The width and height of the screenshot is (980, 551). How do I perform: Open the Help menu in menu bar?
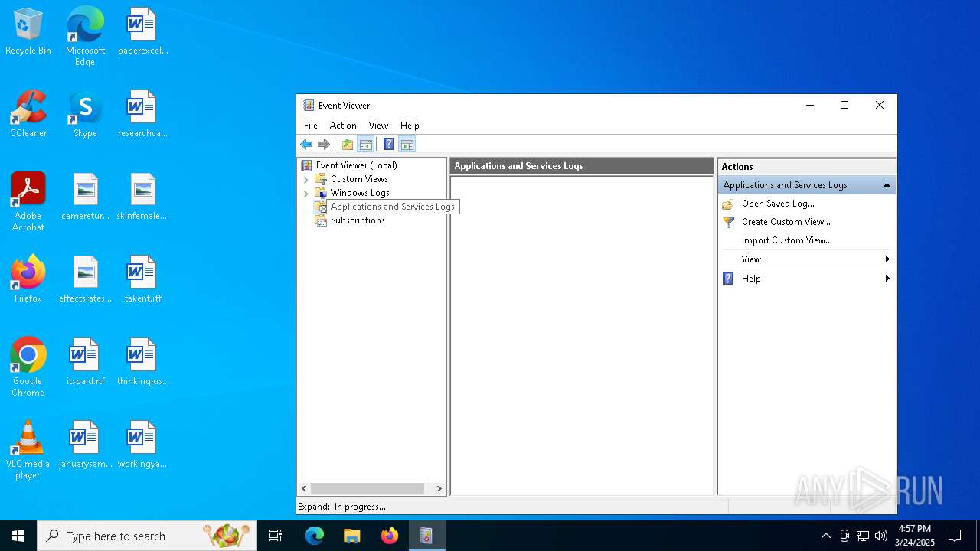pos(410,125)
